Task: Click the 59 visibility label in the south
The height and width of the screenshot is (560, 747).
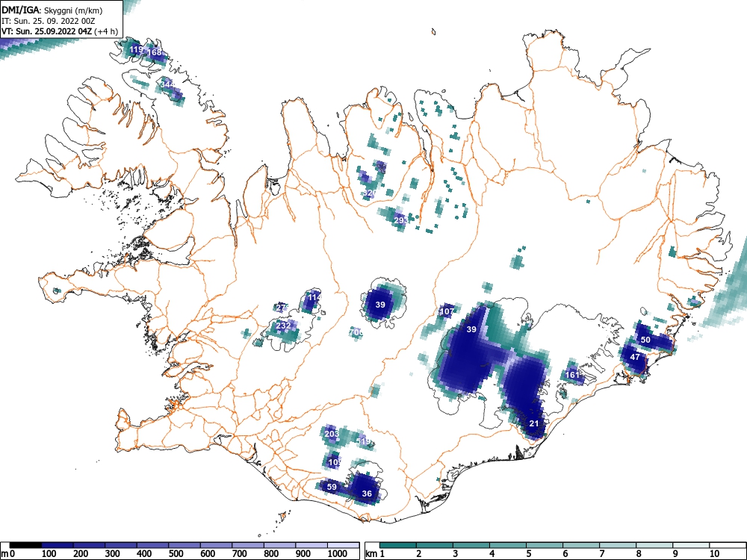Action: [x=332, y=487]
